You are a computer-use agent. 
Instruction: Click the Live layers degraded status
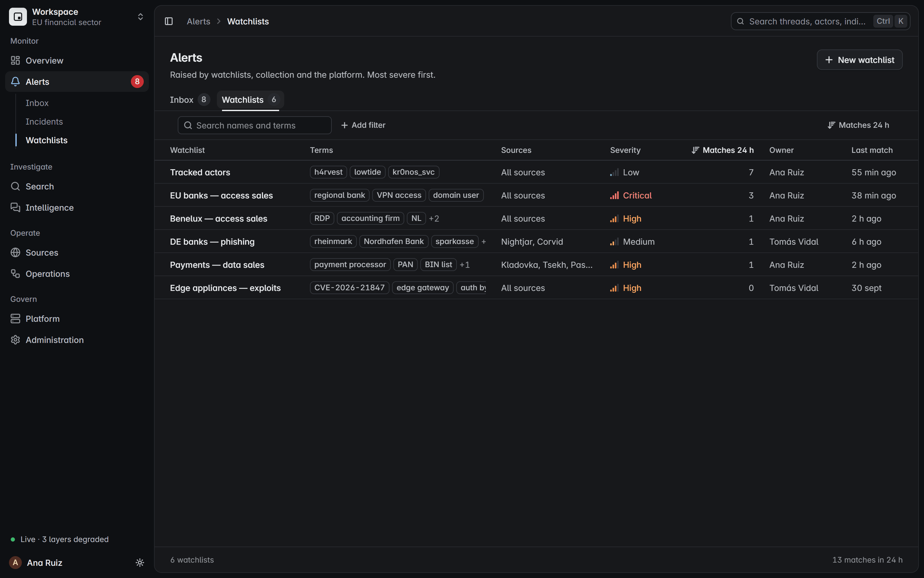coord(60,539)
